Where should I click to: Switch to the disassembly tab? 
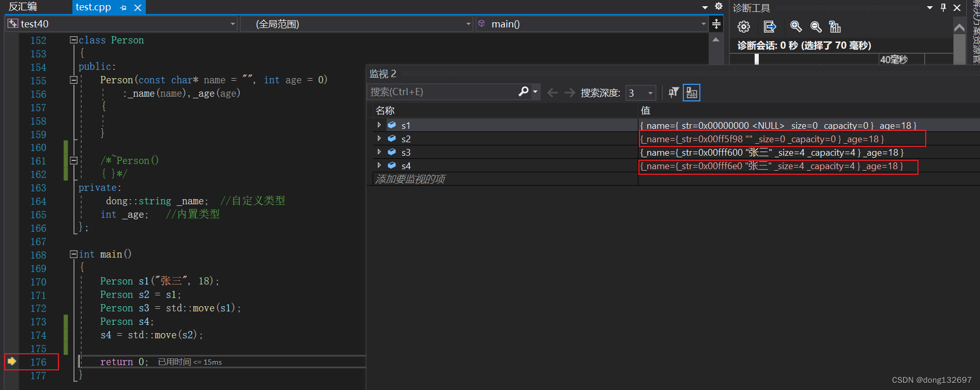pos(23,7)
